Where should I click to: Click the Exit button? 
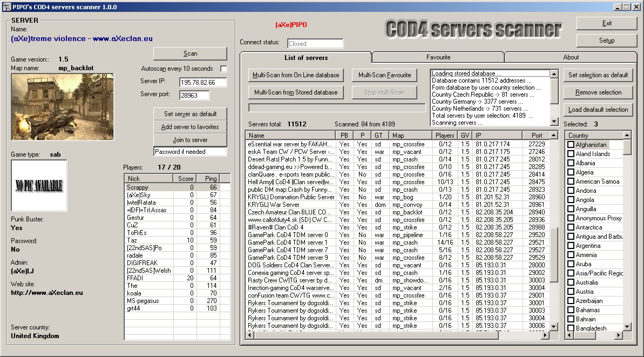pyautogui.click(x=607, y=23)
